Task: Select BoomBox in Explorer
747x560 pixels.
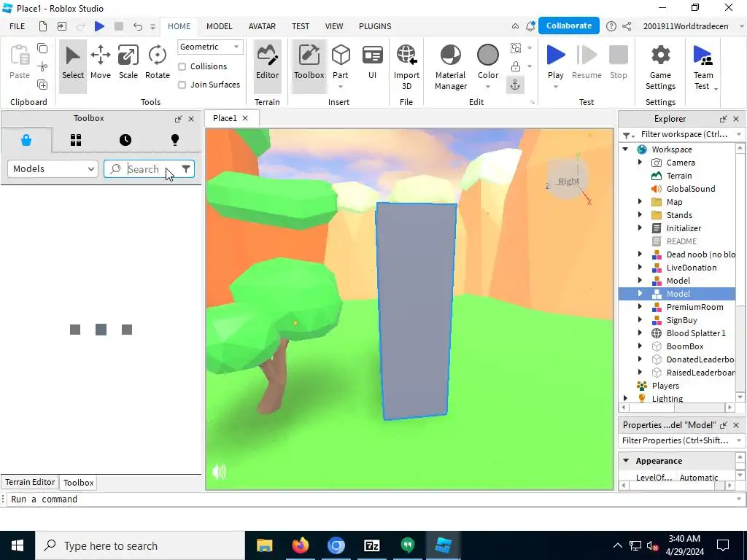Action: [x=684, y=346]
